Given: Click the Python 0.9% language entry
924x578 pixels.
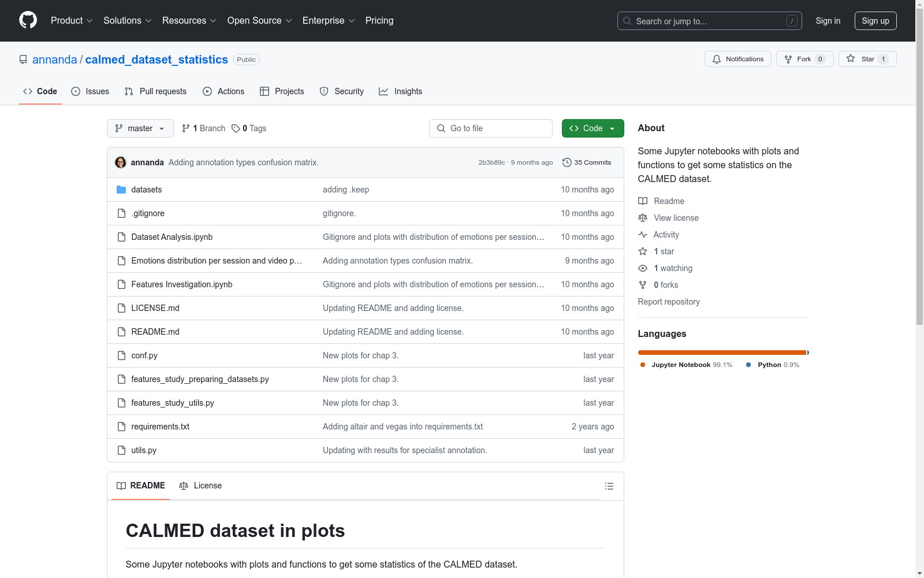Looking at the screenshot, I should [x=773, y=365].
